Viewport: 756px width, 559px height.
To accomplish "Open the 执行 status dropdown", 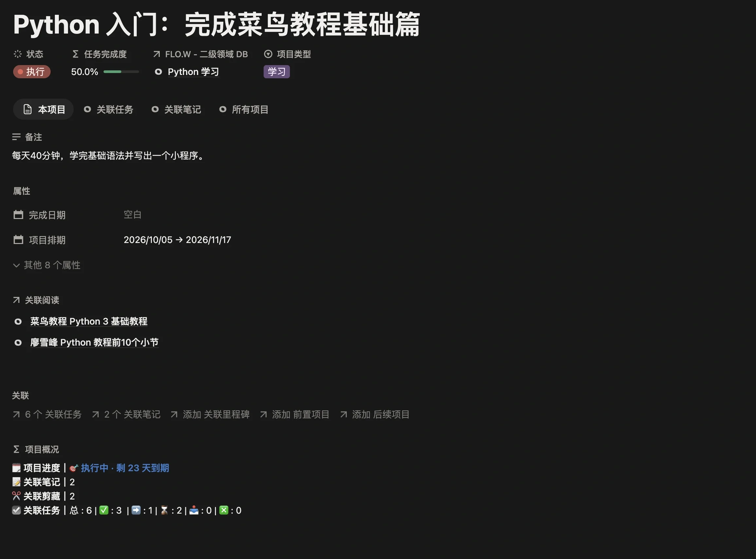I will click(x=32, y=72).
